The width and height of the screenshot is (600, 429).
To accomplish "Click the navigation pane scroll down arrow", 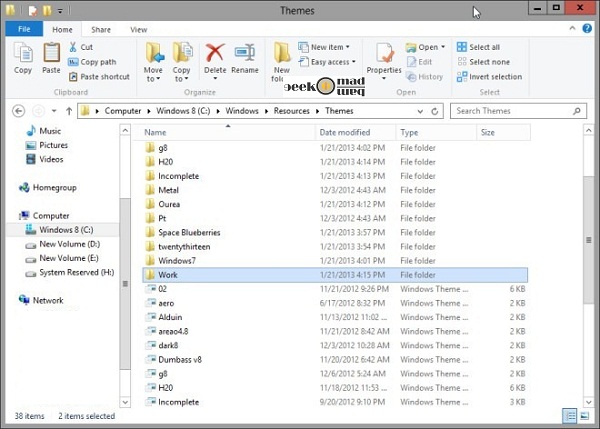I will [x=125, y=402].
